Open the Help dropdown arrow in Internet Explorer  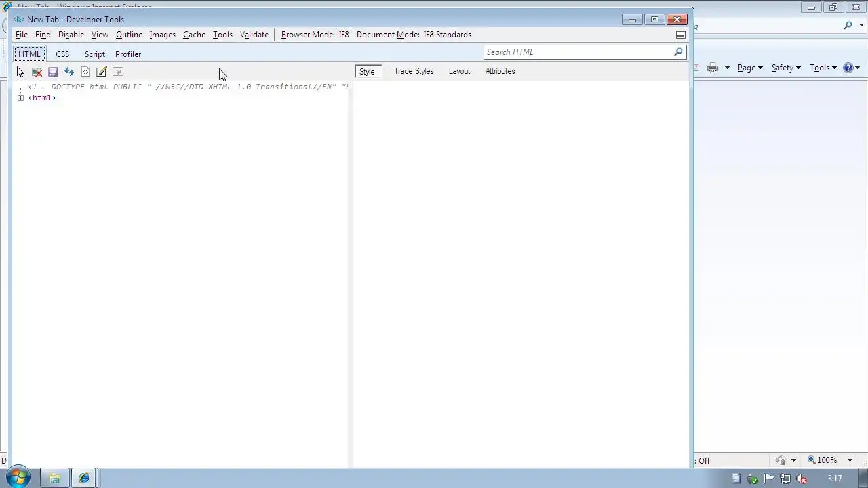coord(857,68)
